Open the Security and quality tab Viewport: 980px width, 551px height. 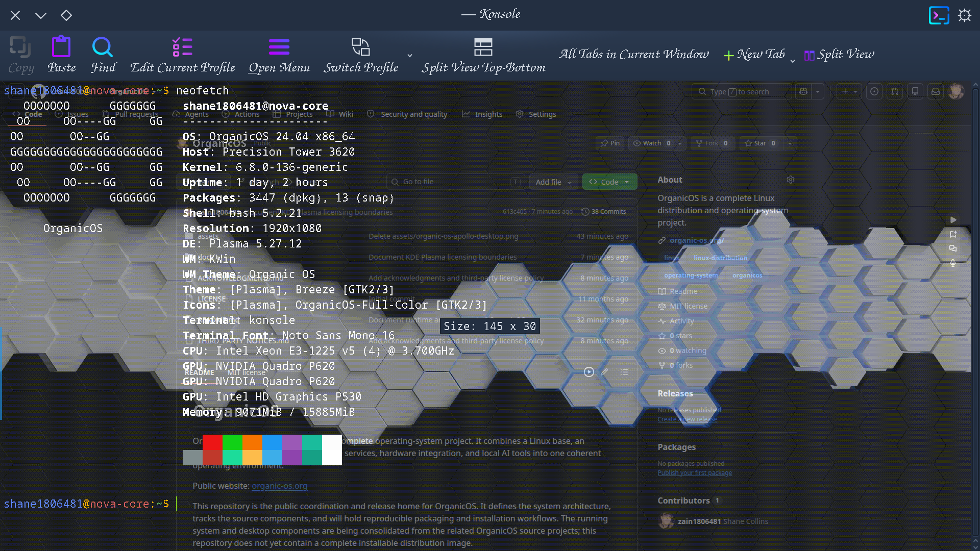pyautogui.click(x=407, y=114)
